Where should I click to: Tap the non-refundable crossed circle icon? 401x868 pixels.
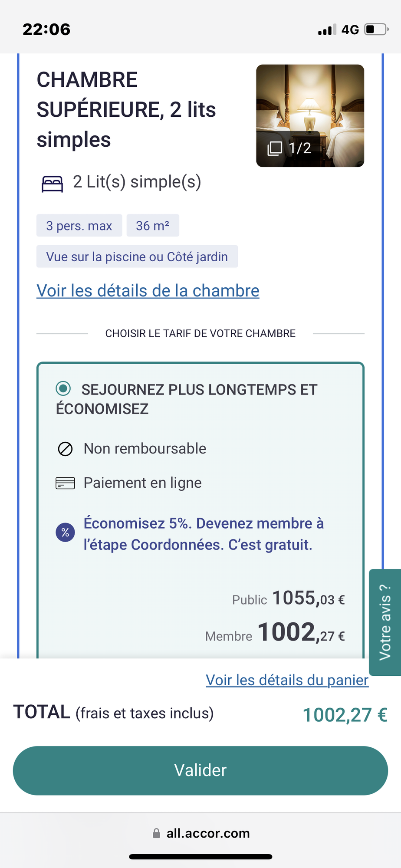point(65,449)
